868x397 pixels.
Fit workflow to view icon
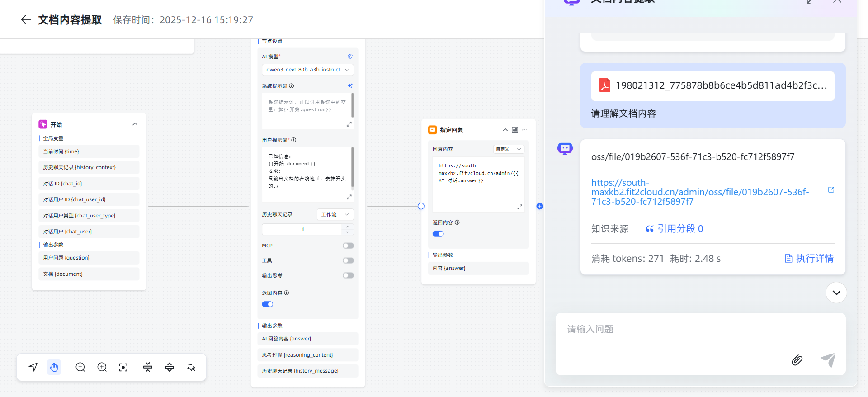click(x=123, y=367)
